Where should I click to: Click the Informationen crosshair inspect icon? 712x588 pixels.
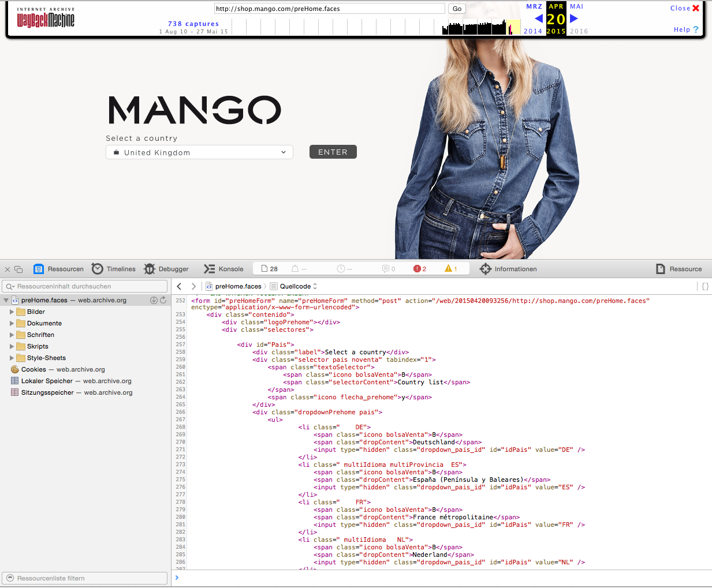click(486, 269)
